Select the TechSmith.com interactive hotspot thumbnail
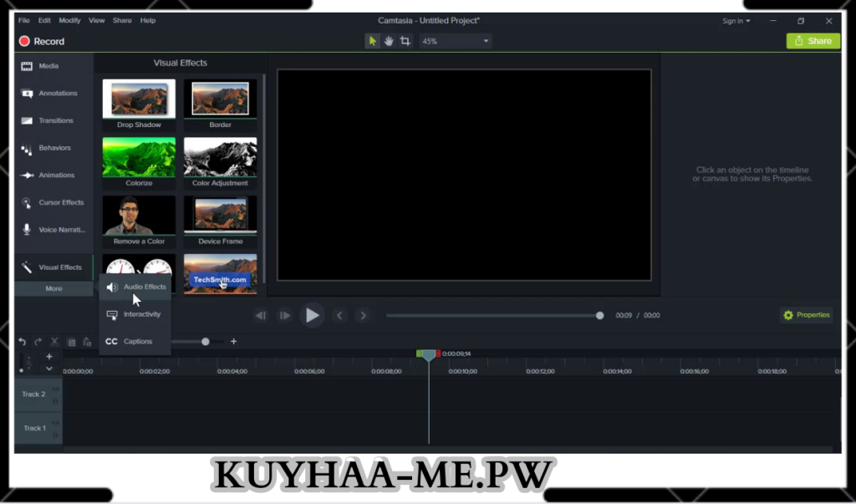This screenshot has width=856, height=504. [220, 274]
